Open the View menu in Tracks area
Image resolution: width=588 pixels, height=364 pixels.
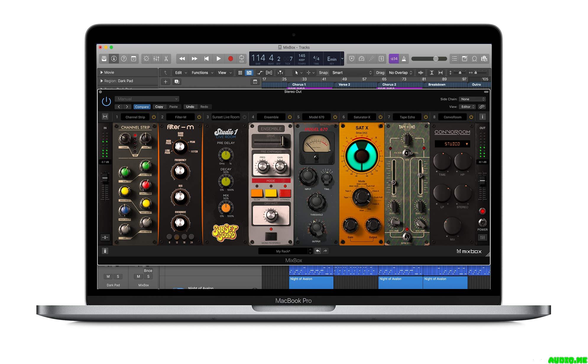coord(225,73)
